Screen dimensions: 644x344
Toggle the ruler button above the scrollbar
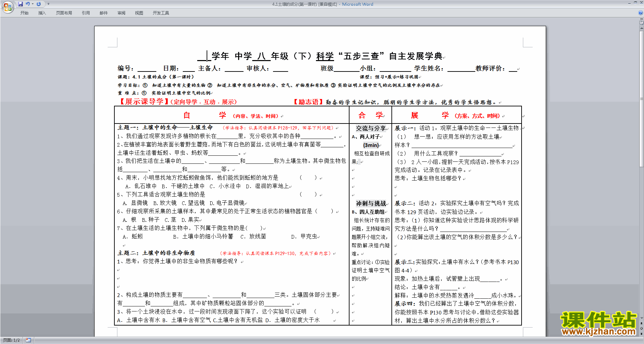pyautogui.click(x=642, y=23)
